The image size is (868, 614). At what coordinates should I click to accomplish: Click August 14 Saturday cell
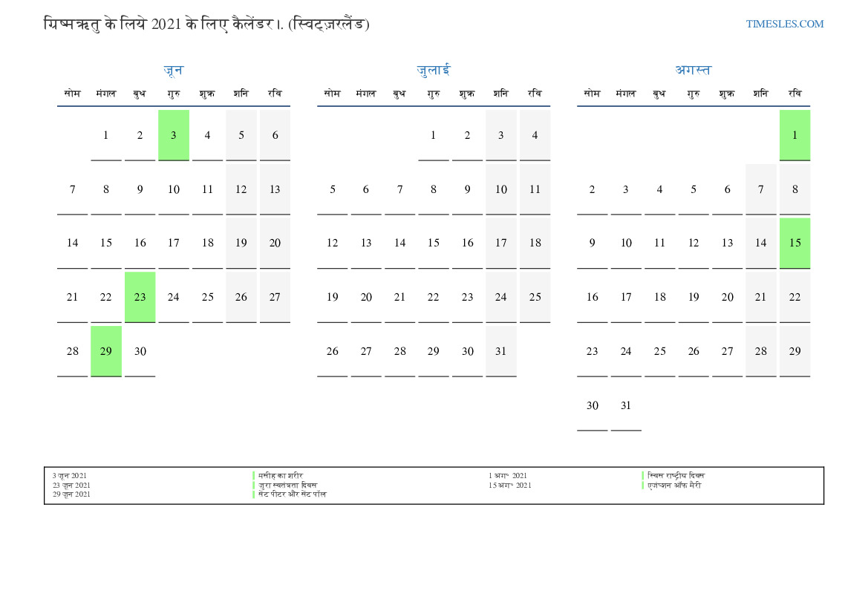[x=761, y=243]
